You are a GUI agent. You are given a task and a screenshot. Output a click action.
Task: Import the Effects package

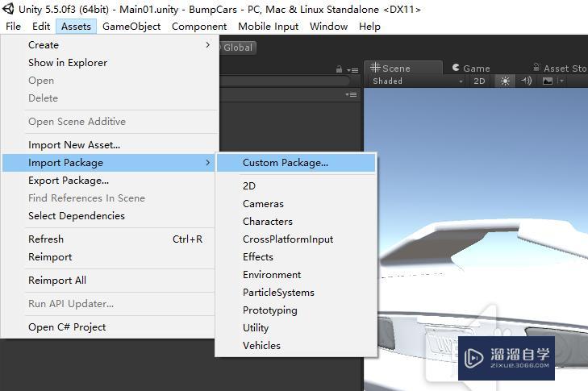[296, 257]
